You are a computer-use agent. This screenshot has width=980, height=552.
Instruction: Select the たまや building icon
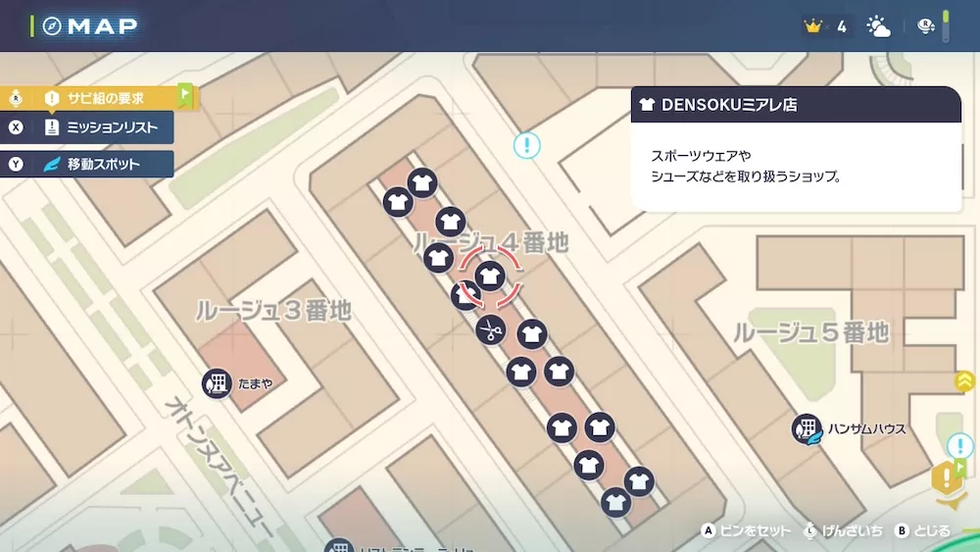(217, 383)
